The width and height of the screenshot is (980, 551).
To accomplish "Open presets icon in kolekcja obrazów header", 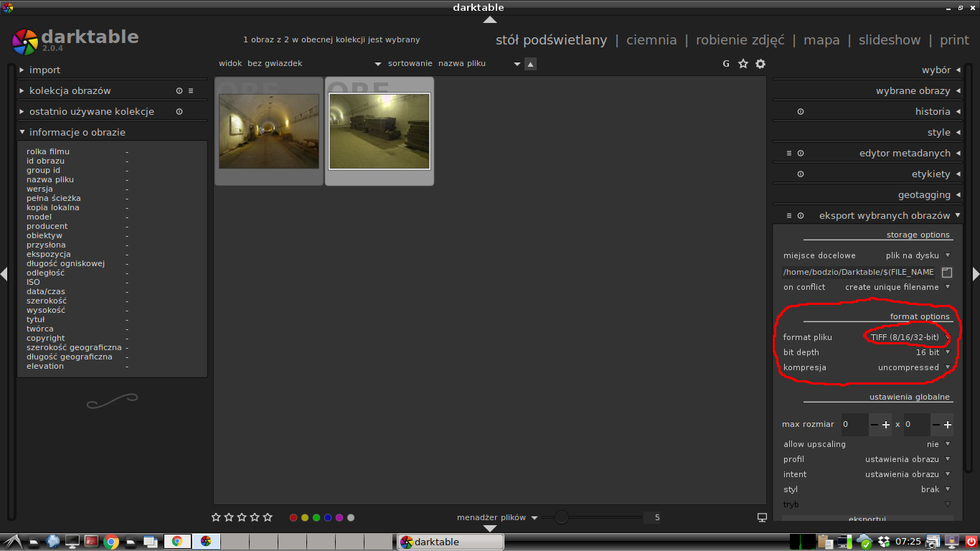I will [x=191, y=91].
